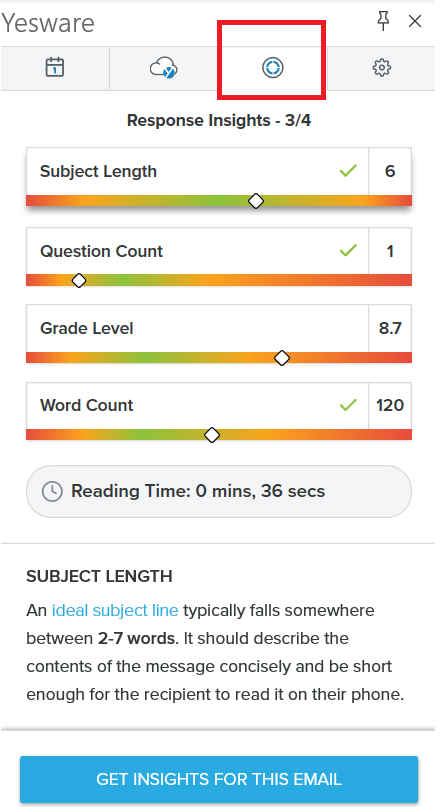
Task: Select the Response Insights target icon
Action: pyautogui.click(x=272, y=67)
